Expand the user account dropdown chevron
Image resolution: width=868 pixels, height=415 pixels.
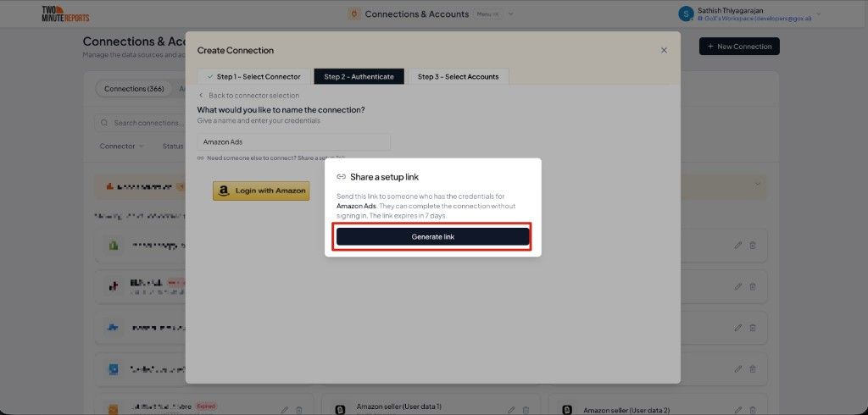(819, 14)
